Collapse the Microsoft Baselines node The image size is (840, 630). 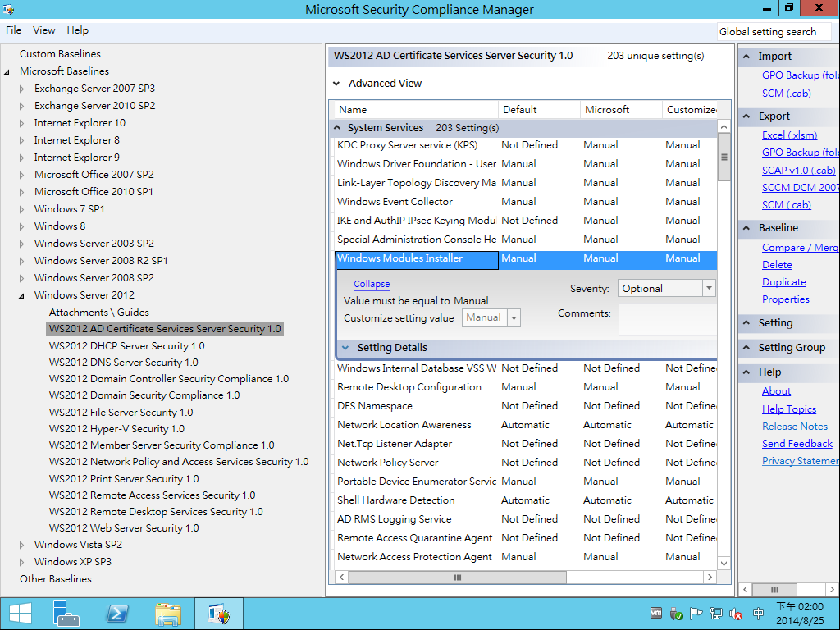point(7,72)
